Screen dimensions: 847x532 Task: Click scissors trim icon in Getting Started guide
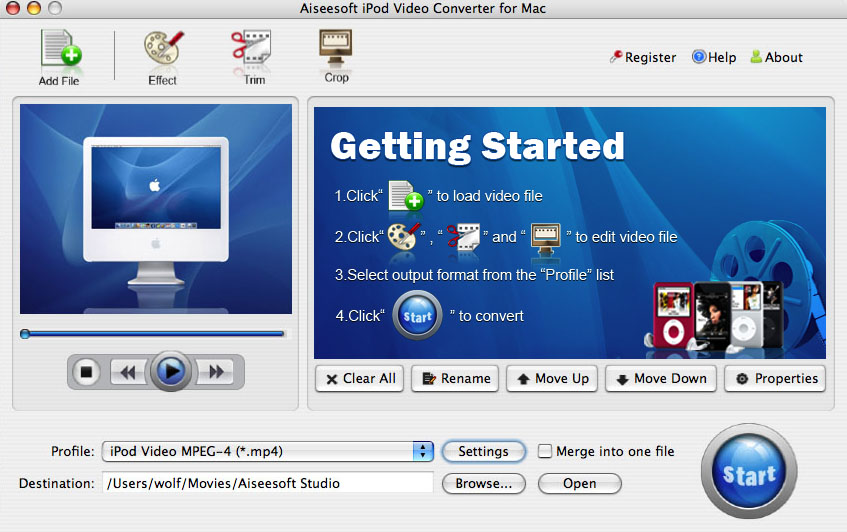tap(464, 238)
